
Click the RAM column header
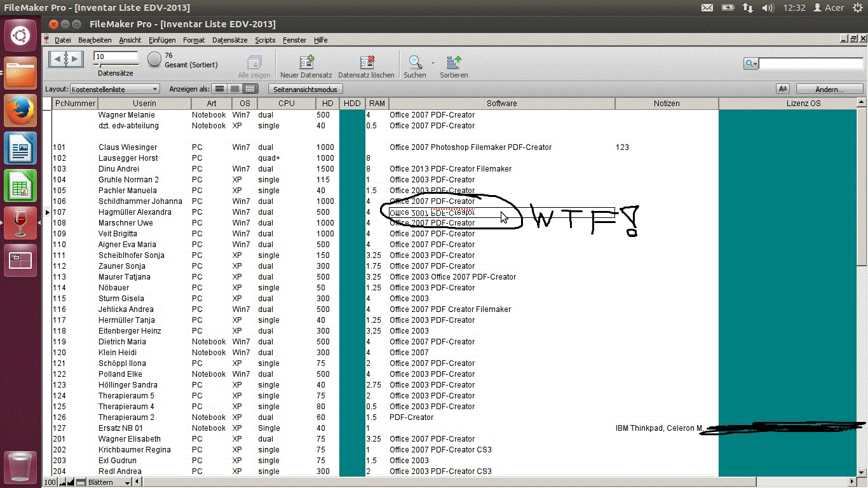pyautogui.click(x=377, y=104)
